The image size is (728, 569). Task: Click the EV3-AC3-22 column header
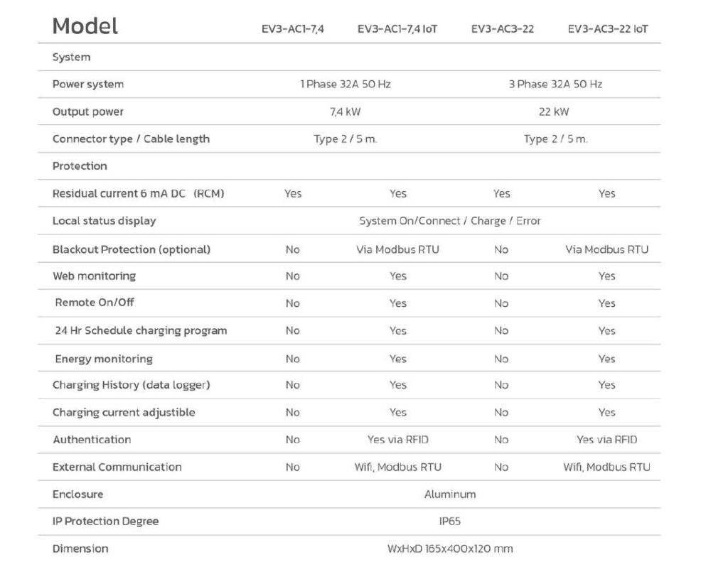pyautogui.click(x=503, y=29)
